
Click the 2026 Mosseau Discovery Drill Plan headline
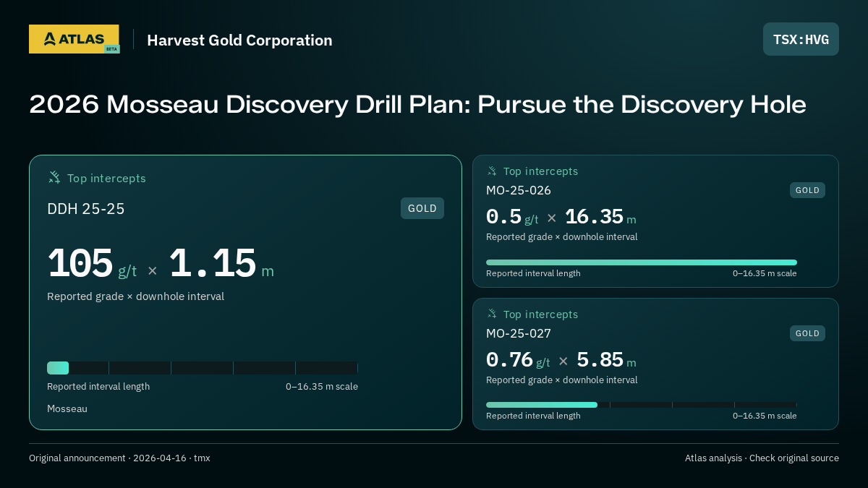(x=417, y=105)
